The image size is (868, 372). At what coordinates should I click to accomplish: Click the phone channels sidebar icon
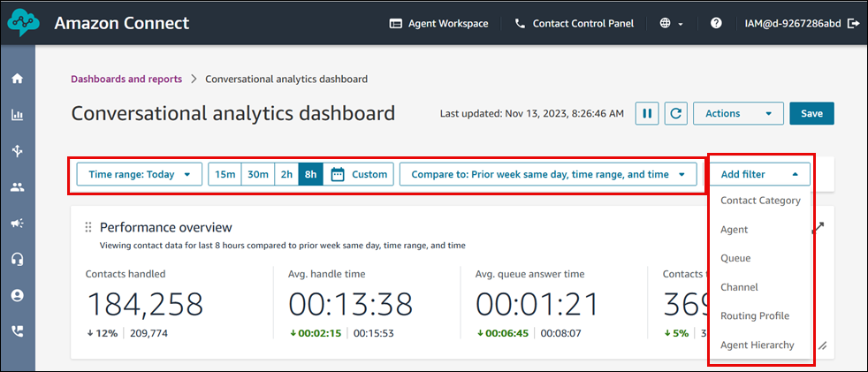(17, 331)
